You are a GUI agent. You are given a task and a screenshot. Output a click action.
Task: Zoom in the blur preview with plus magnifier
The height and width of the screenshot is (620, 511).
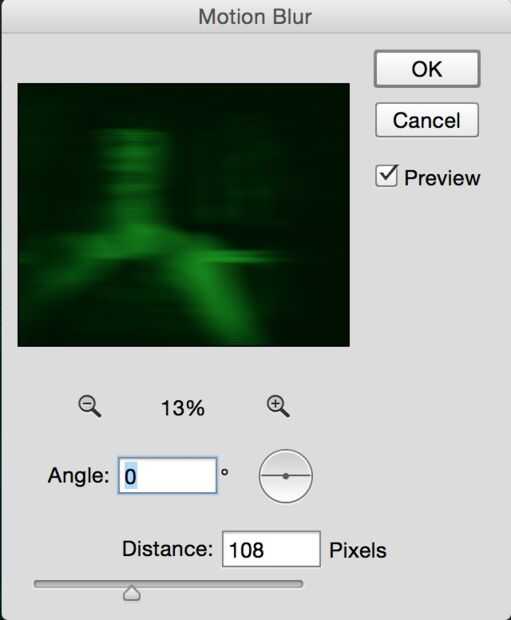click(278, 406)
